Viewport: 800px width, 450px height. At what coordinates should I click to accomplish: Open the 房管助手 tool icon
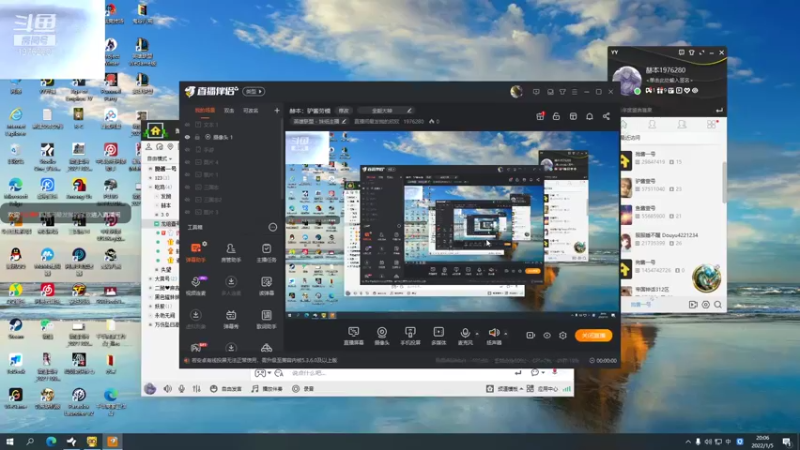coord(231,252)
